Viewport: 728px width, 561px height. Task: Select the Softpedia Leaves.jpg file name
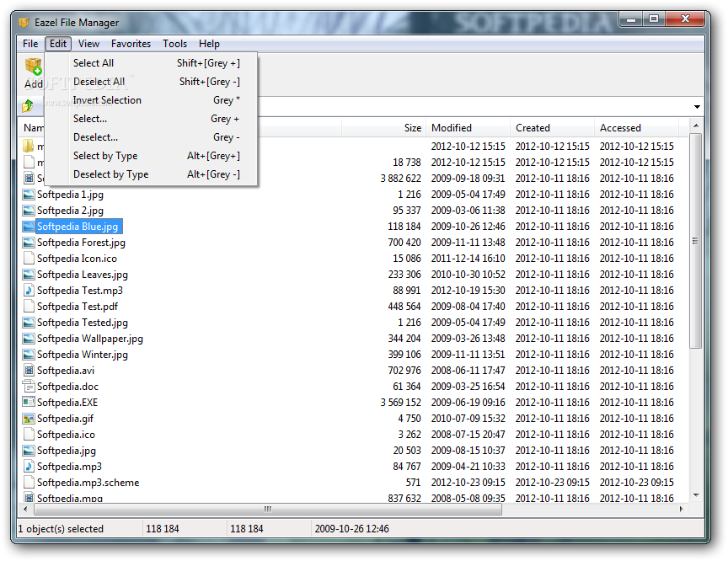pos(83,275)
